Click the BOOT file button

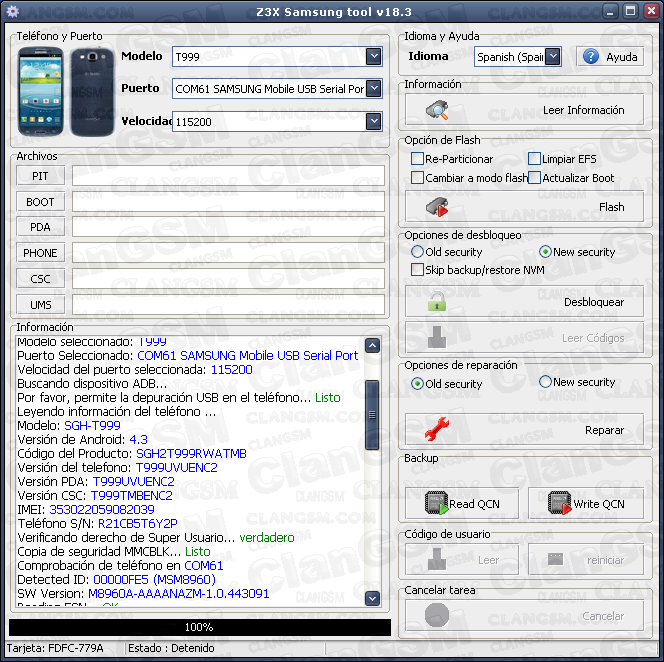pyautogui.click(x=40, y=202)
